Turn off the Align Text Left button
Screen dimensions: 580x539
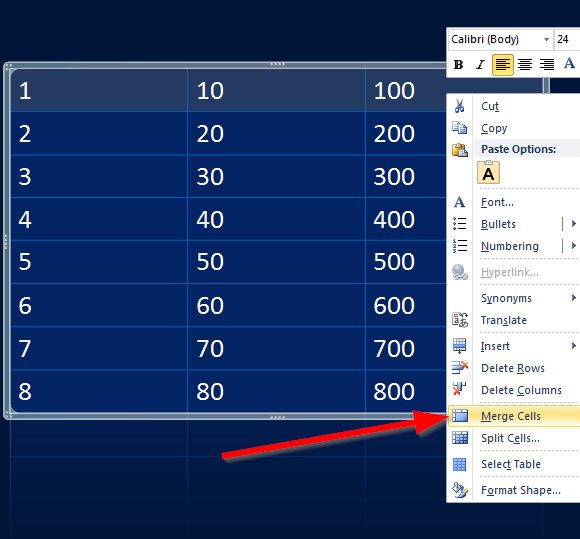coord(503,65)
